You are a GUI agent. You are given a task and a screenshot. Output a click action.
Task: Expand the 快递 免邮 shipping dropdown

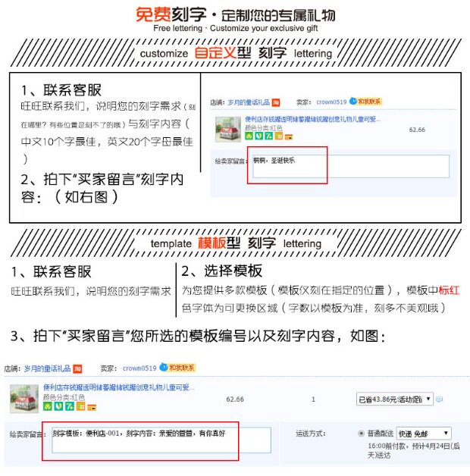tap(424, 434)
